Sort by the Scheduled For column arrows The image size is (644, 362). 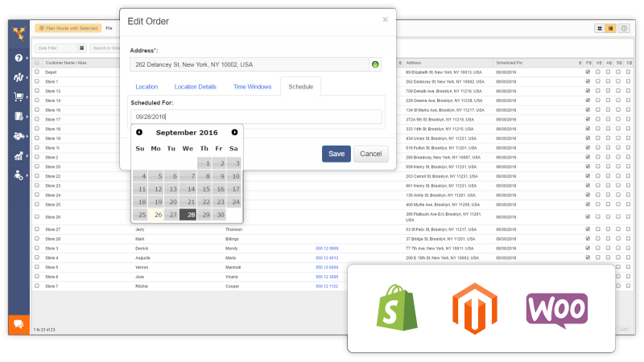click(x=580, y=63)
